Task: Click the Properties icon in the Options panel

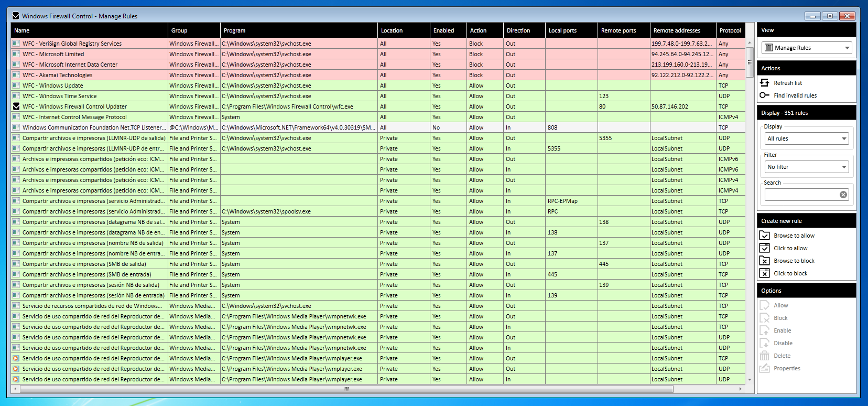Action: (765, 368)
